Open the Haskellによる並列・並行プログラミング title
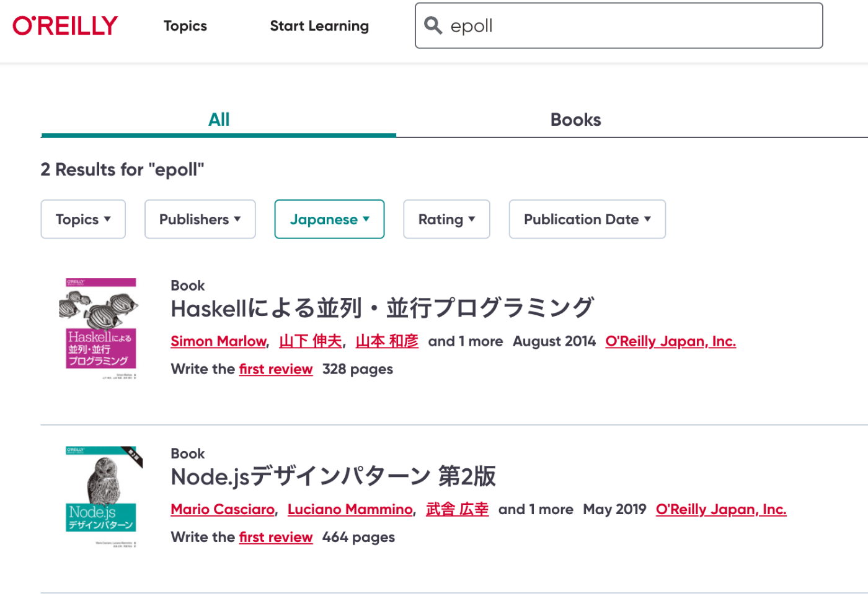The image size is (868, 604). (x=383, y=308)
